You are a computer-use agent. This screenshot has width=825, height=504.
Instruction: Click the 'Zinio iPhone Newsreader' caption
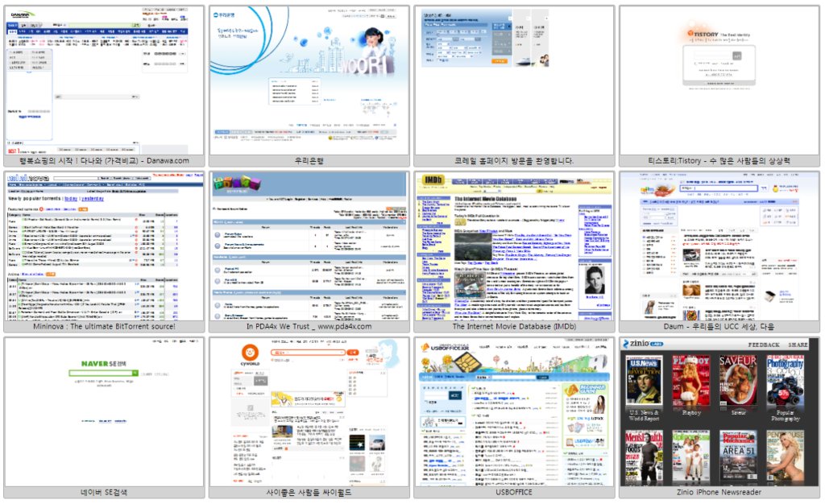pos(719,493)
